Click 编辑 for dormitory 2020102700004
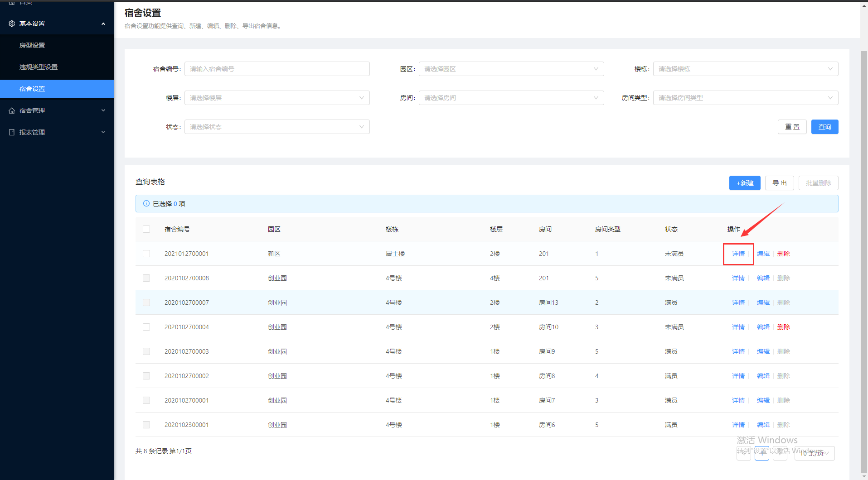The image size is (868, 480). 763,327
